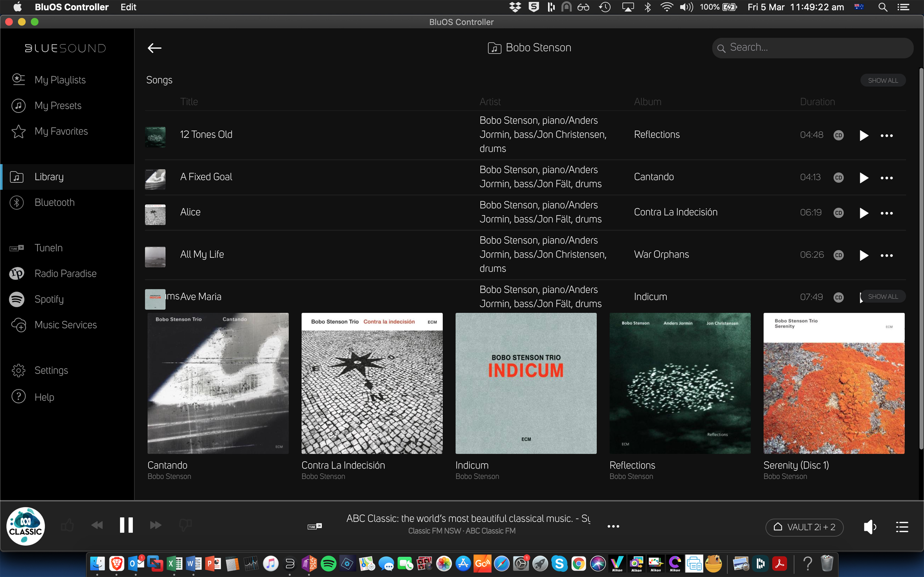The width and height of the screenshot is (924, 577).
Task: Open Radio Paradise service
Action: [65, 274]
